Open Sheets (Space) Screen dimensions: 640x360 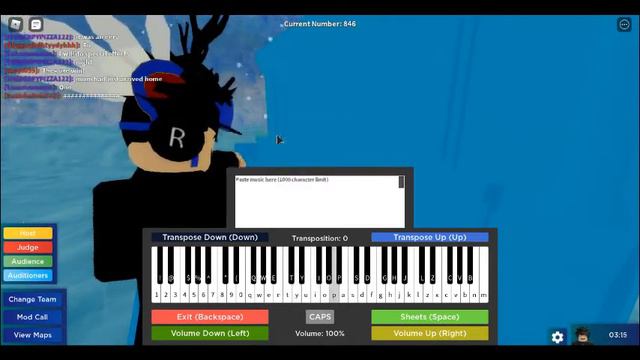[430, 317]
